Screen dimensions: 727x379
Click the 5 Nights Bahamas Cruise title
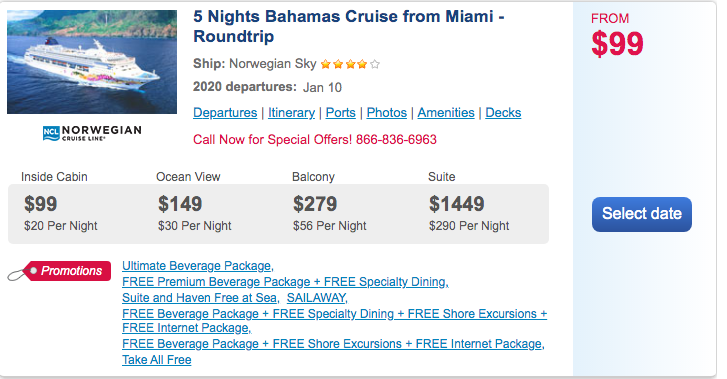[x=349, y=26]
